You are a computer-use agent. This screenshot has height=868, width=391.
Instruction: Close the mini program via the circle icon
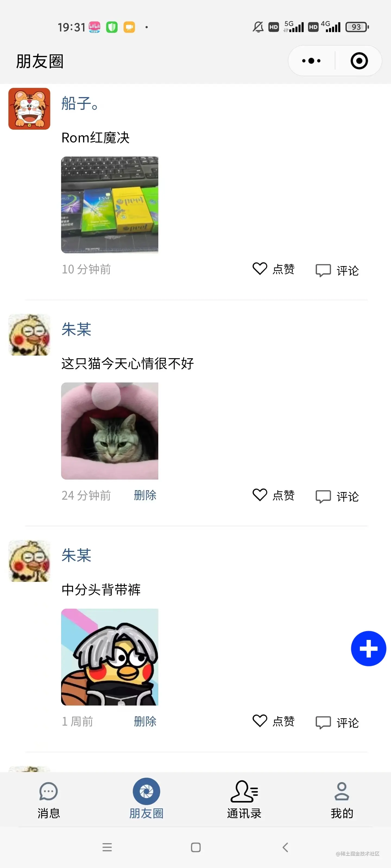[359, 61]
